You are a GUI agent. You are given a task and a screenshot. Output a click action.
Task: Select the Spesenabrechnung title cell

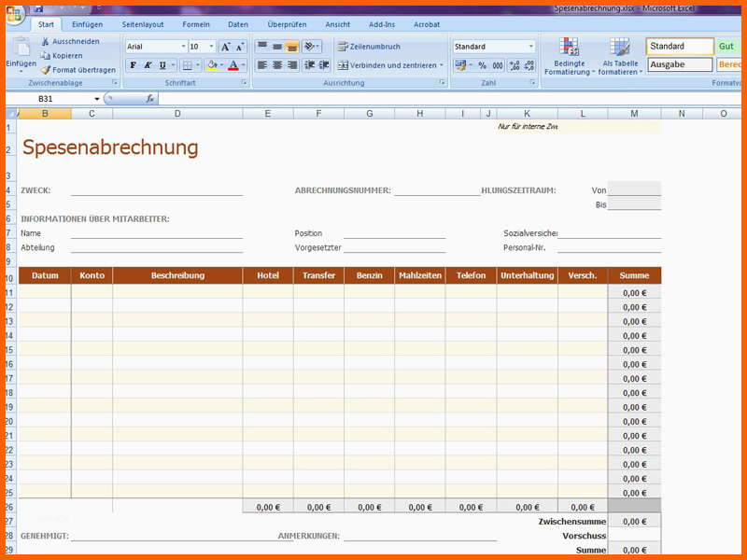coord(110,147)
